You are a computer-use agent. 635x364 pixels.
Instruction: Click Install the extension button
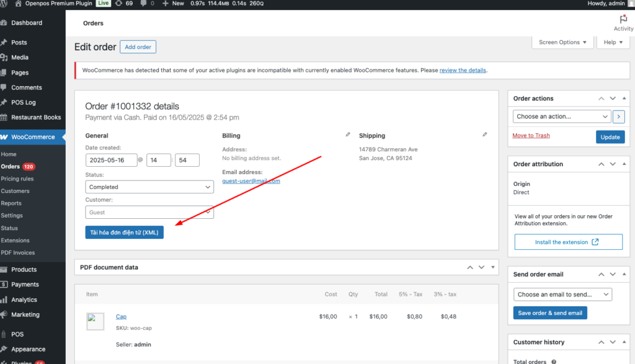(x=569, y=242)
